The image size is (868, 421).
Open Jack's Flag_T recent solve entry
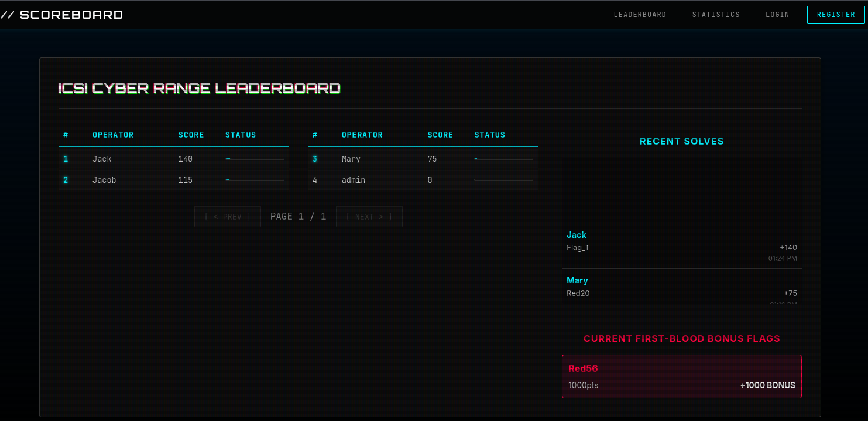(x=681, y=246)
